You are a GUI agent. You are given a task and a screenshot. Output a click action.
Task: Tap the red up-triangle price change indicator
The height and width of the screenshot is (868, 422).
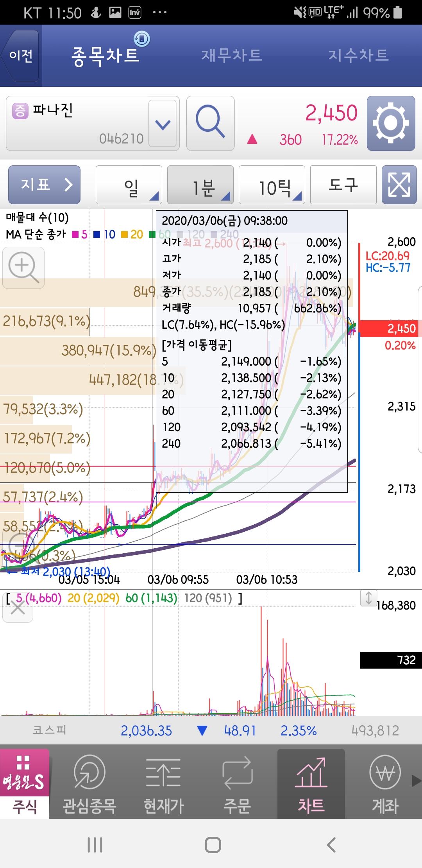[x=252, y=139]
